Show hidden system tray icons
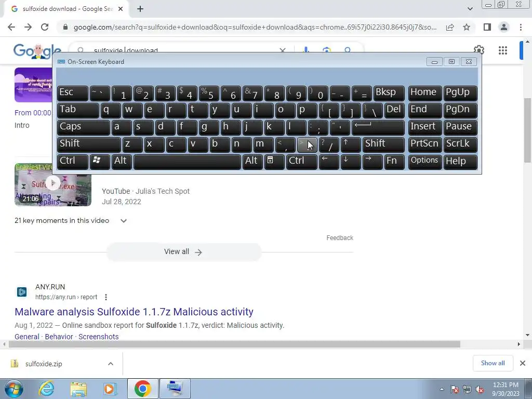This screenshot has height=399, width=532. click(442, 390)
